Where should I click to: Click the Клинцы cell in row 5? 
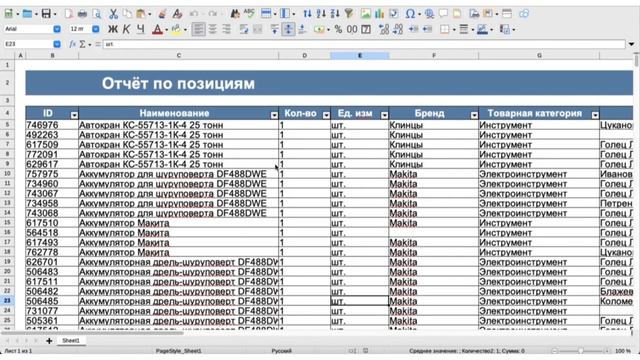point(433,125)
